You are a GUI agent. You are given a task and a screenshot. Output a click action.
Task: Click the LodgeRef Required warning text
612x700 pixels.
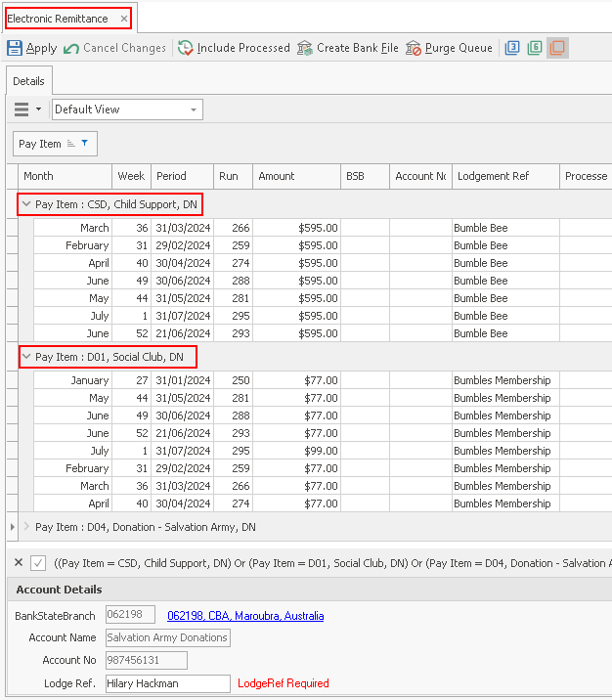pyautogui.click(x=283, y=683)
